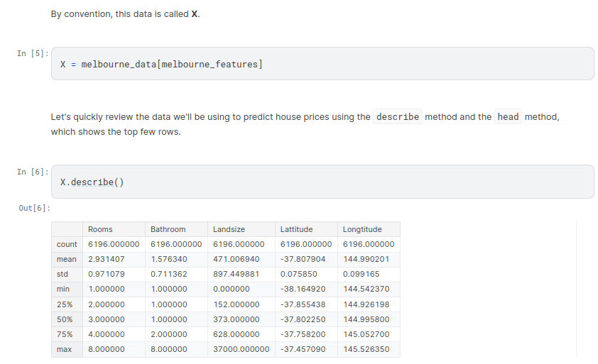Click the count row label
The image size is (598, 364).
click(x=67, y=244)
